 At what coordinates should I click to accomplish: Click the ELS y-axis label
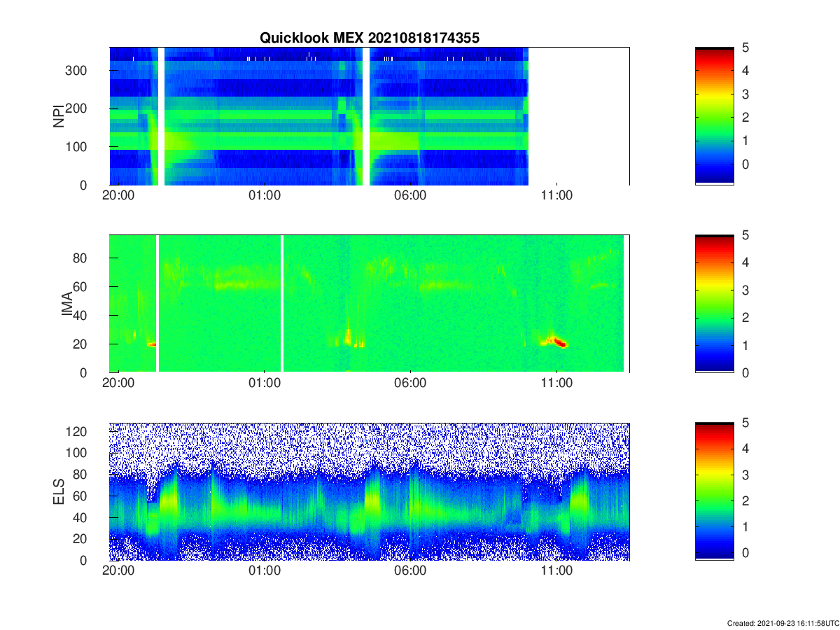59,491
